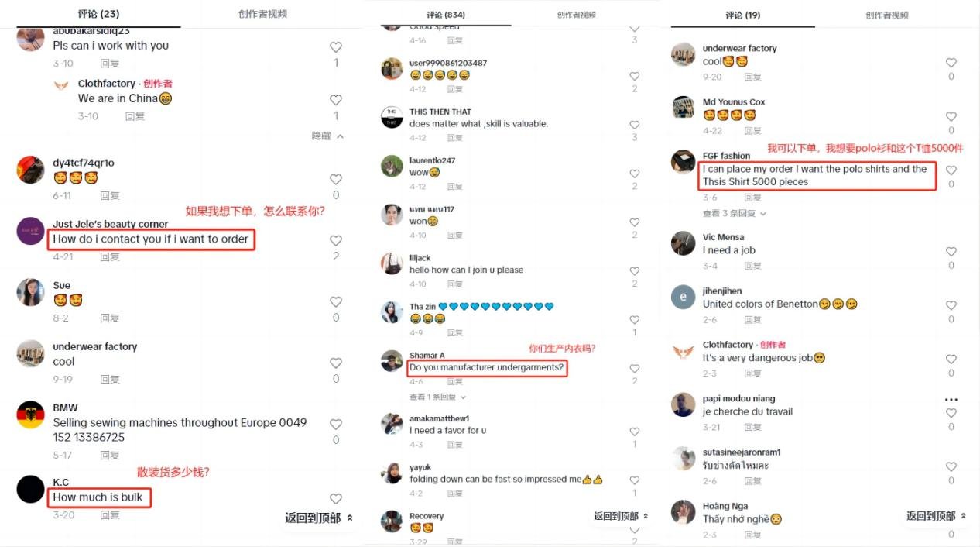The height and width of the screenshot is (547, 980).
Task: Reply to K.C's "How much is bulk" comment
Action: [x=110, y=515]
